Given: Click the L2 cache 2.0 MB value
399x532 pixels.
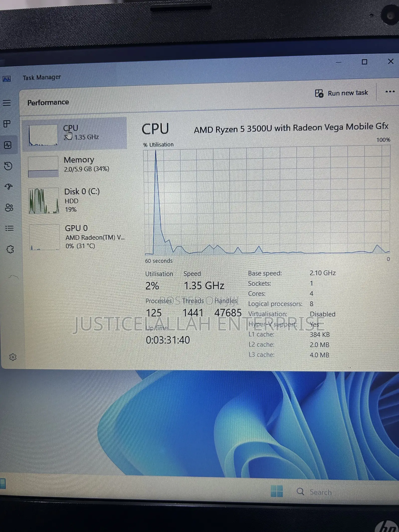Looking at the screenshot, I should tap(319, 345).
